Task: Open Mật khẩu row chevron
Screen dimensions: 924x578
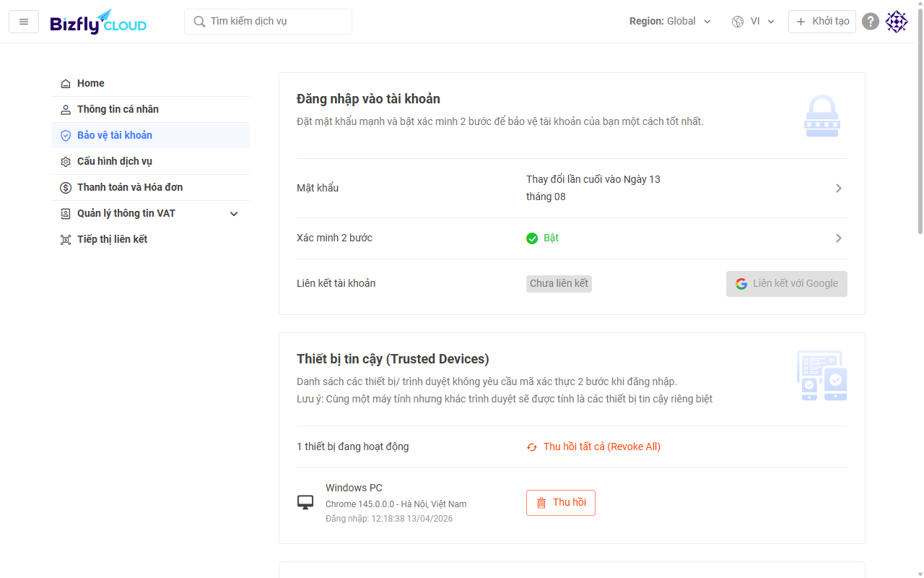Action: coord(838,188)
